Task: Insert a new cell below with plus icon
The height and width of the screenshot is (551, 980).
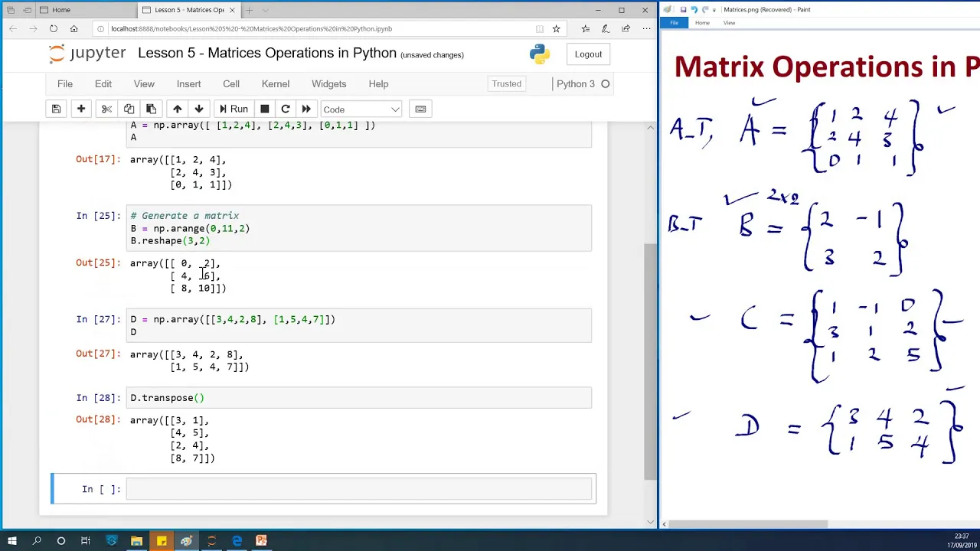Action: 81,109
